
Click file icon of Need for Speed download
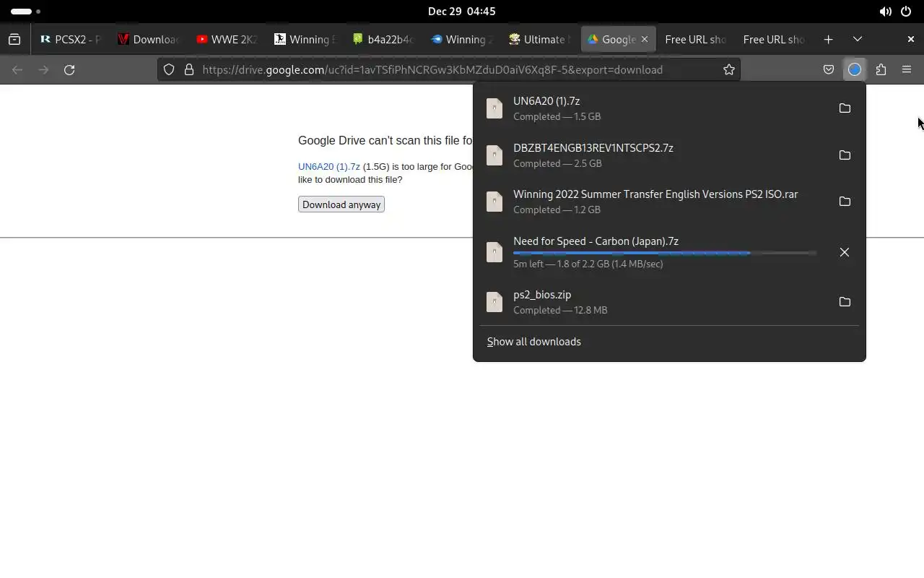(494, 252)
